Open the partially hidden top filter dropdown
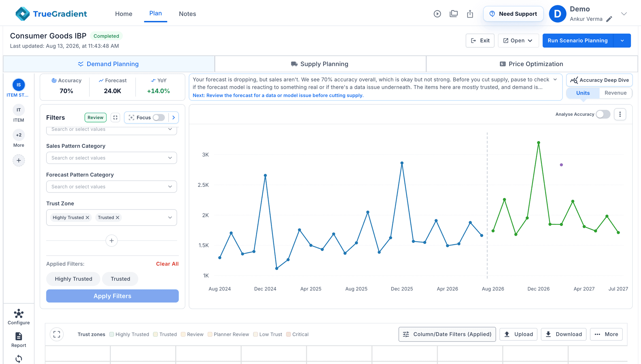The width and height of the screenshot is (641, 364). pyautogui.click(x=112, y=130)
